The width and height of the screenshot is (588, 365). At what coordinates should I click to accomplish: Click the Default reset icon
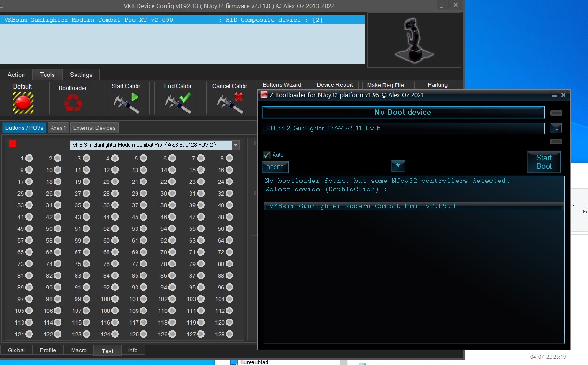[23, 103]
